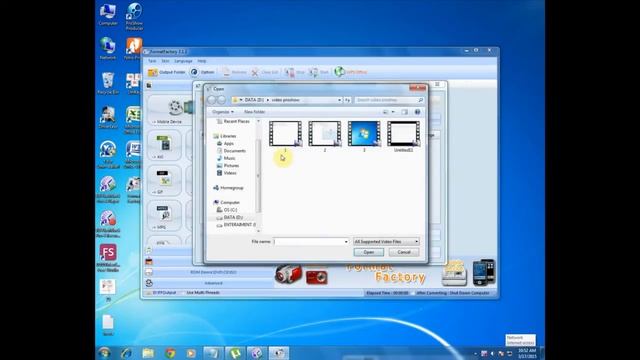Open the file type filter dropdown
The image size is (640, 360).
386,242
